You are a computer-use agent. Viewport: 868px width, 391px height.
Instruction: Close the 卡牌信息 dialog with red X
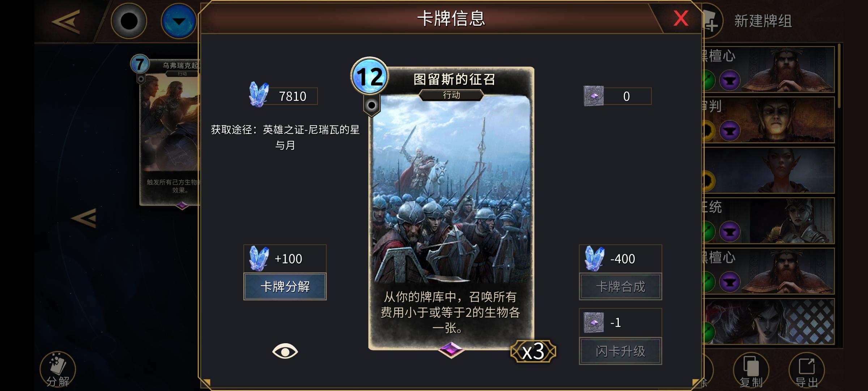[681, 18]
